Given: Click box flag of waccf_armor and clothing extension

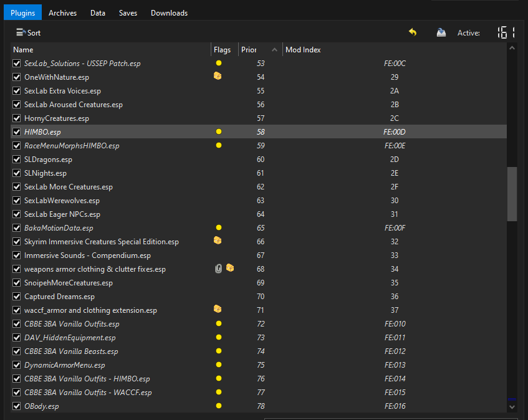Looking at the screenshot, I should [218, 309].
